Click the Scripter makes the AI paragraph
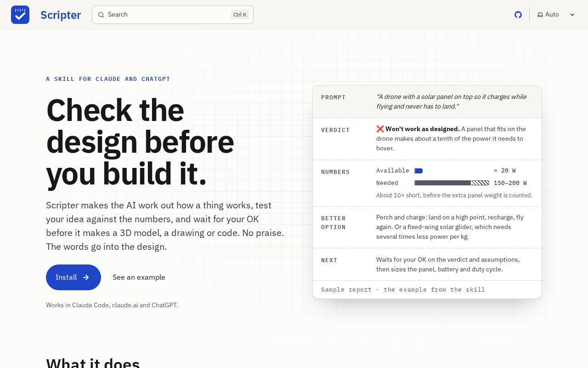Viewport: 588px width, 368px height. (x=165, y=226)
